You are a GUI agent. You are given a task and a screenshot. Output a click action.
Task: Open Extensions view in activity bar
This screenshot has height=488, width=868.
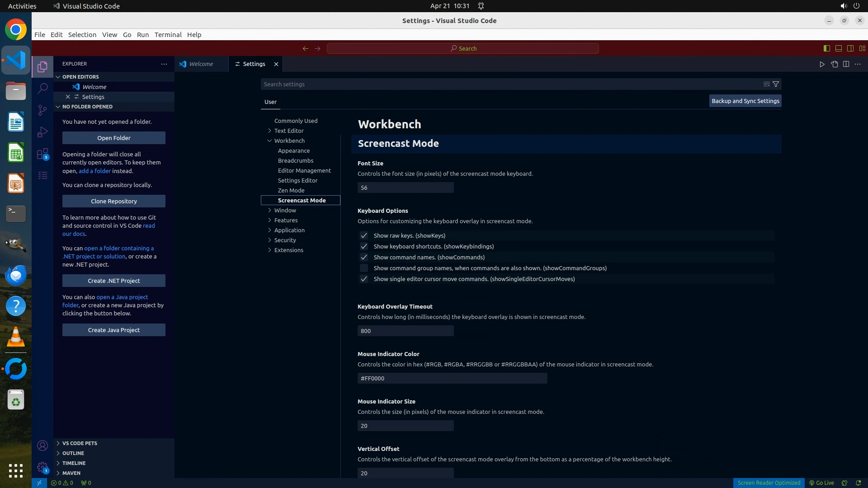[x=42, y=154]
